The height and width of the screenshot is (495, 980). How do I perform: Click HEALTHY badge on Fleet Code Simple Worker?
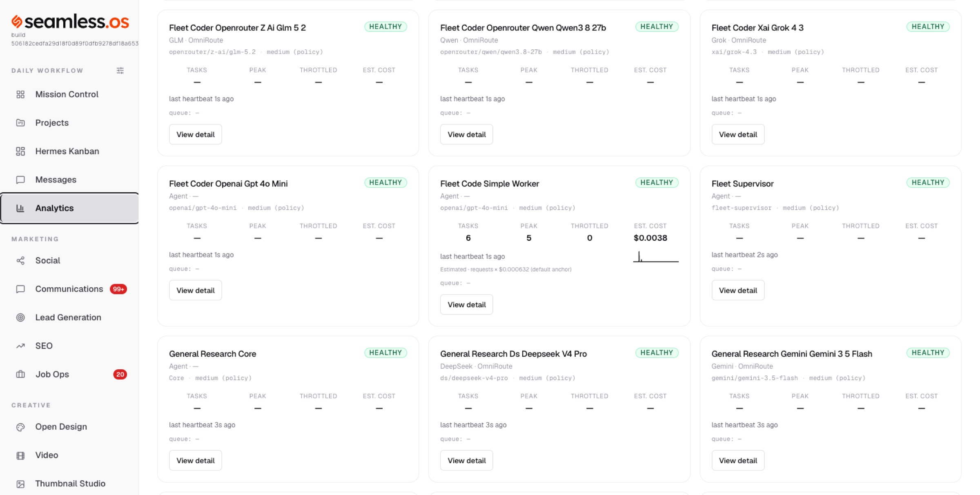pyautogui.click(x=657, y=182)
